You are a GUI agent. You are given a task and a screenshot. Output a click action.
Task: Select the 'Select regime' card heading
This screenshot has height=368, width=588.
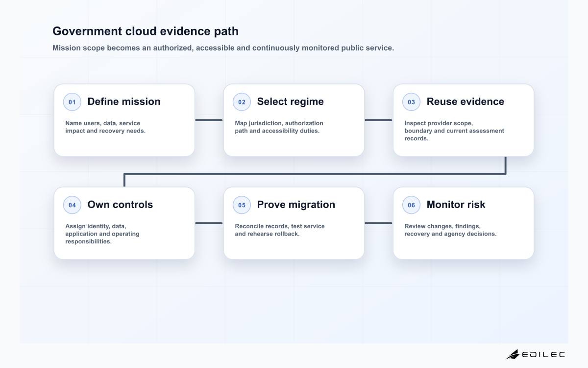point(291,102)
